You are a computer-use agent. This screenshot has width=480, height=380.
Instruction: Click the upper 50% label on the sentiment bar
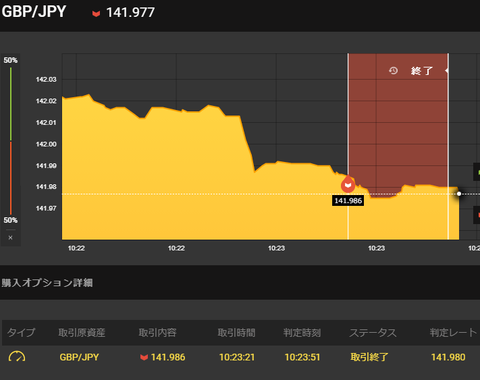(10, 60)
